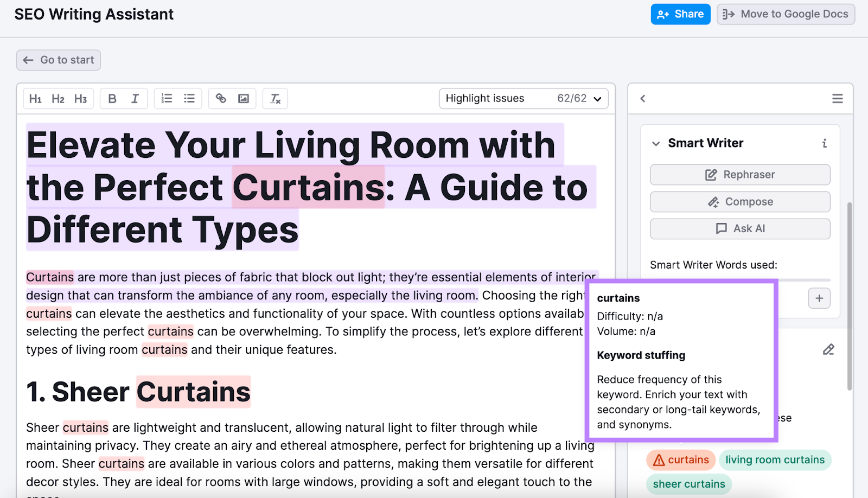Select the living room curtains keyword tag
The width and height of the screenshot is (868, 498).
coord(775,459)
